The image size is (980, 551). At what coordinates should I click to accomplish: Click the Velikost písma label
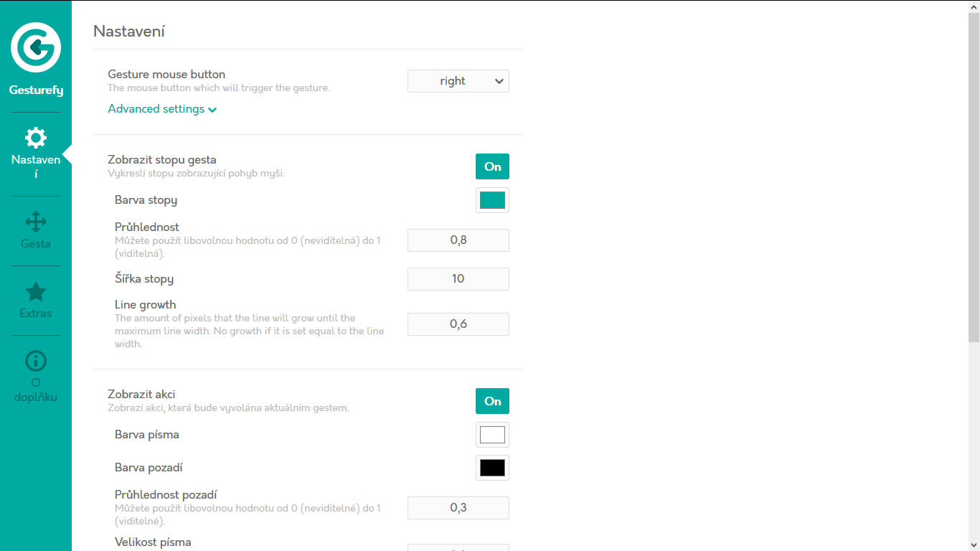(x=153, y=542)
